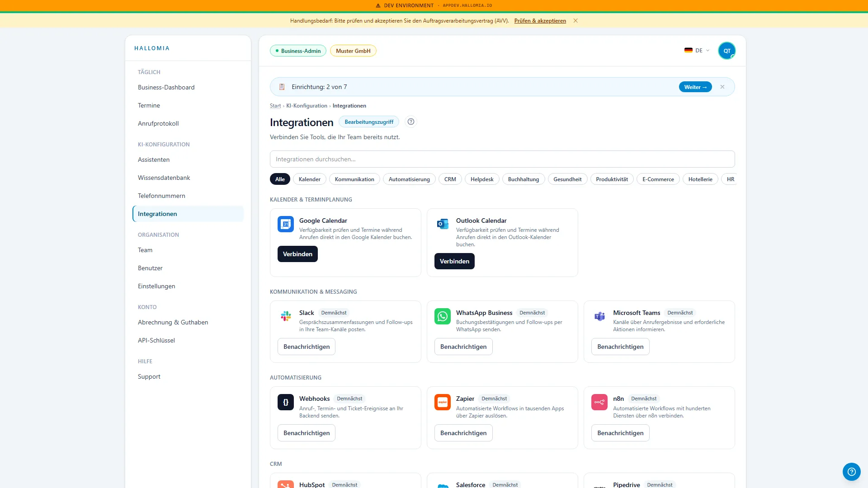
Task: Open API-Schlüssel in sidebar
Action: [x=188, y=340]
